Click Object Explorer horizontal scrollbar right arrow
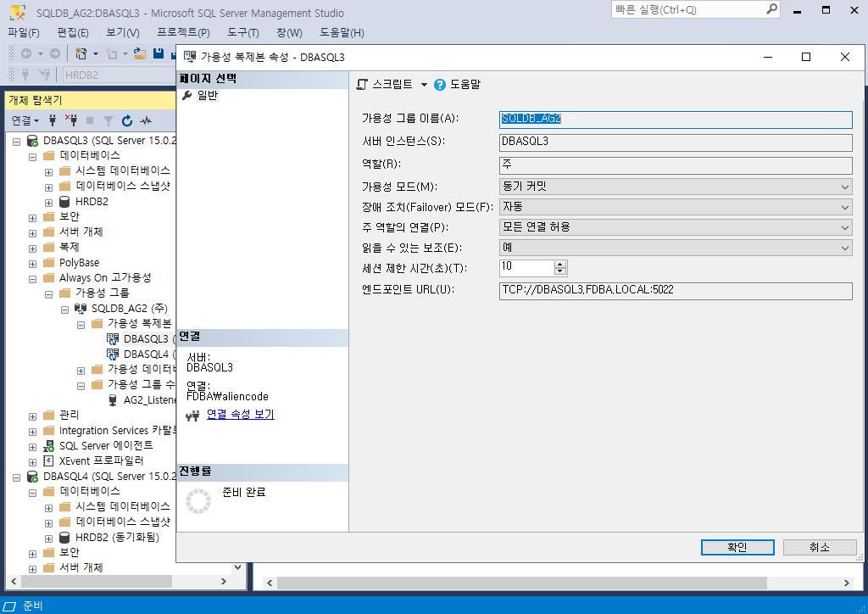The height and width of the screenshot is (614, 868). point(224,581)
